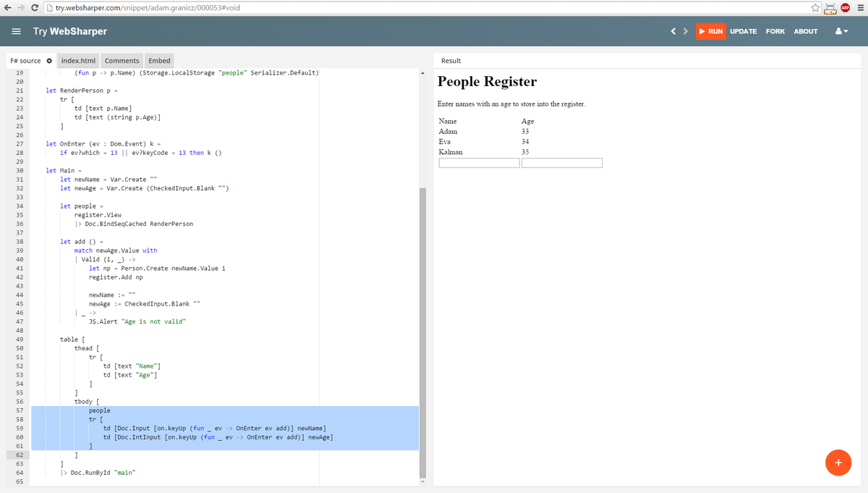
Task: Click the new Name input field
Action: pyautogui.click(x=479, y=163)
